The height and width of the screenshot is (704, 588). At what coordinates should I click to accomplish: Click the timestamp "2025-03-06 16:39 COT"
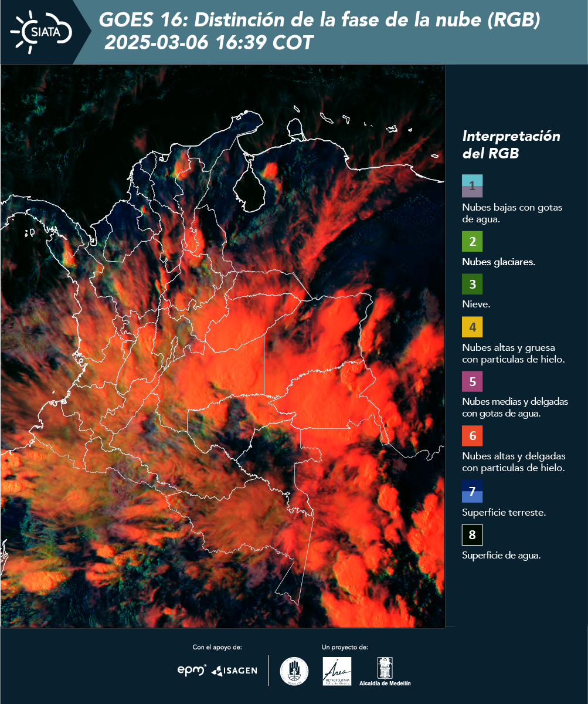coord(209,43)
